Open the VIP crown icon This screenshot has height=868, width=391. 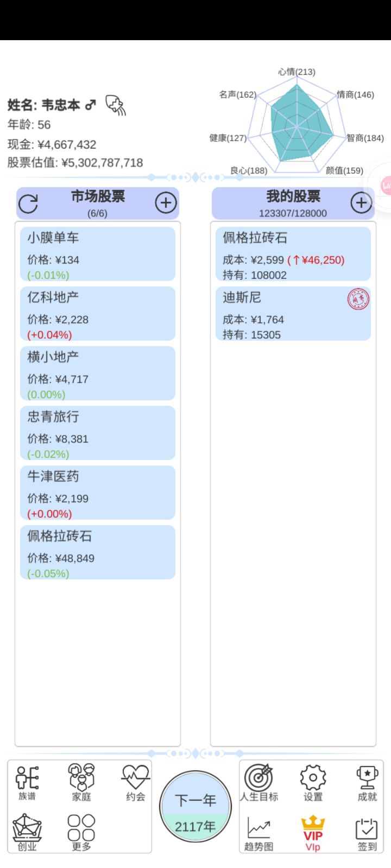[313, 833]
